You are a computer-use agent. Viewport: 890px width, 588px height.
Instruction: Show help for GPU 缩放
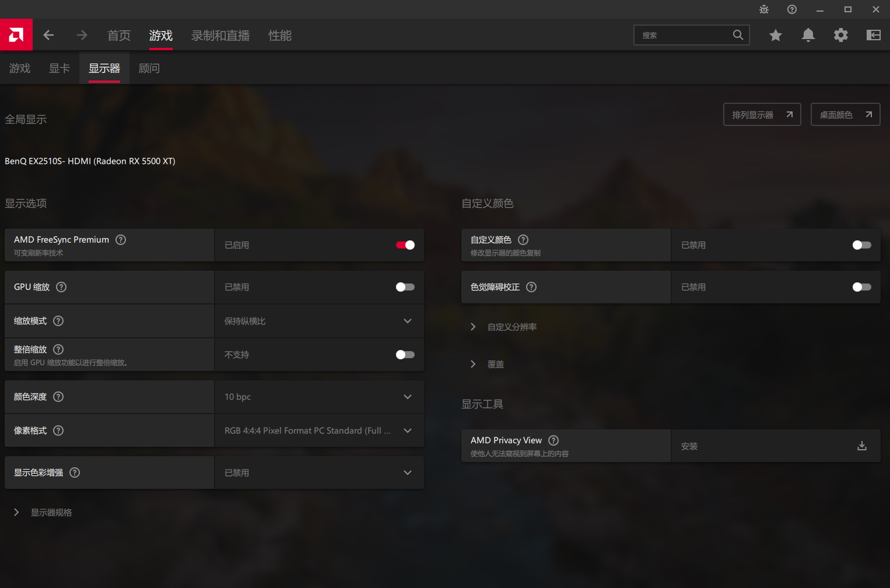[61, 287]
